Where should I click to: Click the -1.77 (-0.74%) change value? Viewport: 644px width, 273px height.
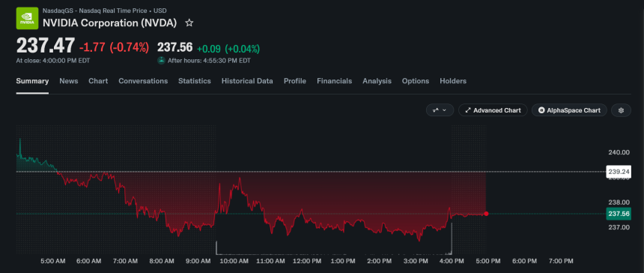[x=114, y=48]
